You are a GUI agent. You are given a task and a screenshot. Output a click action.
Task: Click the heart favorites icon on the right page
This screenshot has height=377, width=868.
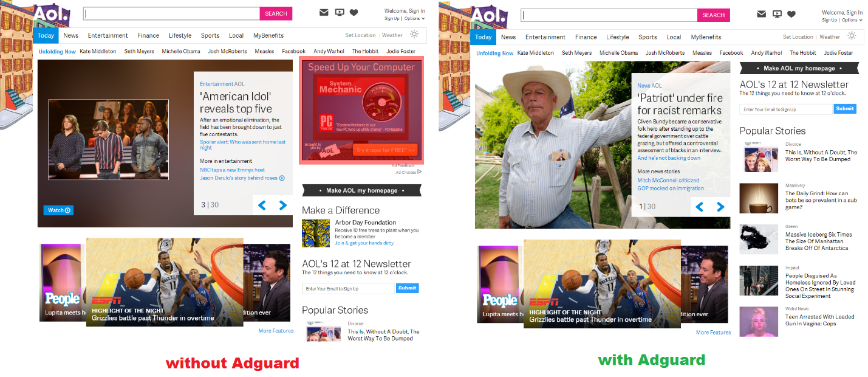(791, 14)
